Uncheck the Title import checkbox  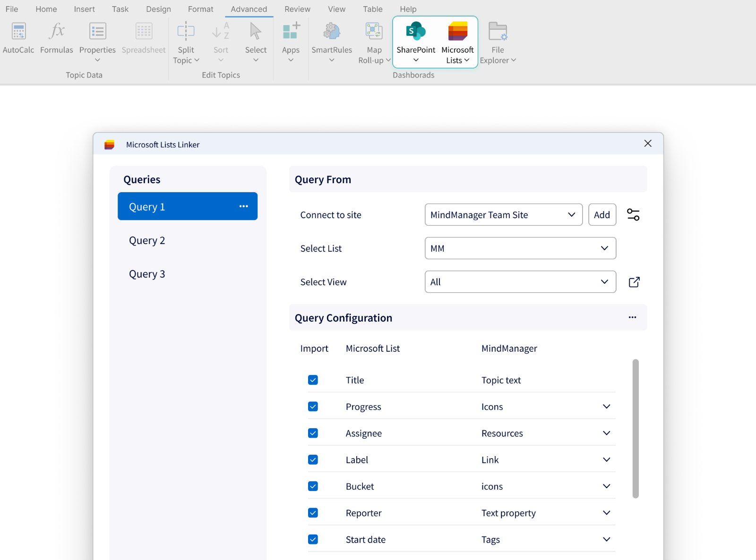click(313, 380)
